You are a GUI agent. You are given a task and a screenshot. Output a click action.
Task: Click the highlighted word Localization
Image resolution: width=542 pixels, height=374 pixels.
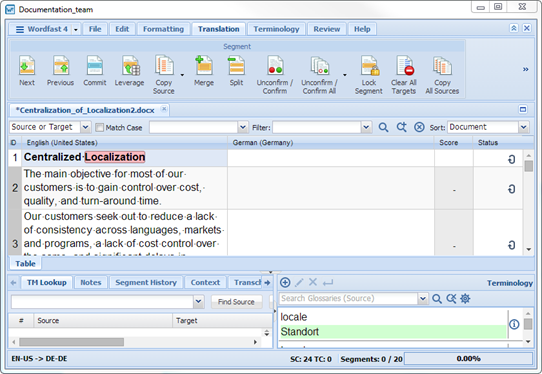tap(115, 157)
